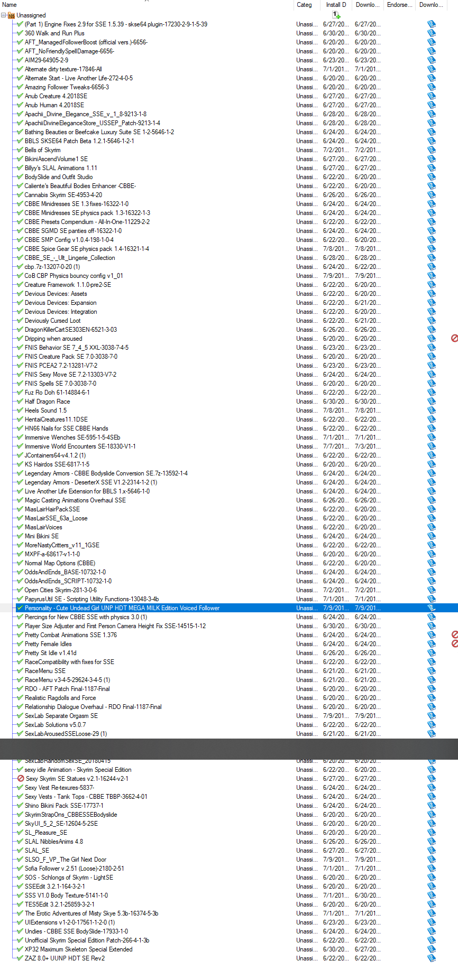This screenshot has height=980, width=458.
Task: Click the blue book icon for Fuz Ro Doh
Action: click(x=432, y=393)
